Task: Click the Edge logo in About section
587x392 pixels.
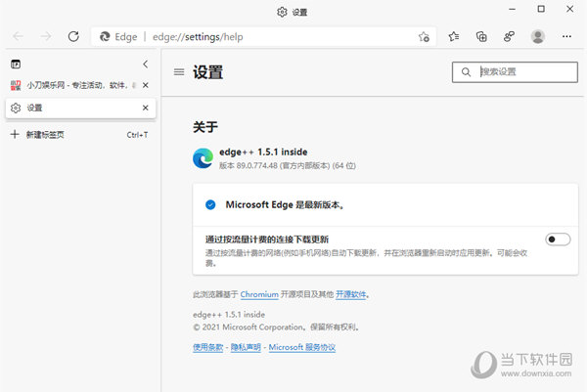Action: click(203, 158)
